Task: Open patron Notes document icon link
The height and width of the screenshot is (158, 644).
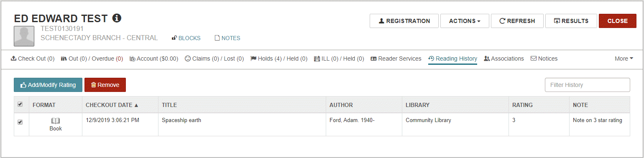Action: [x=227, y=38]
